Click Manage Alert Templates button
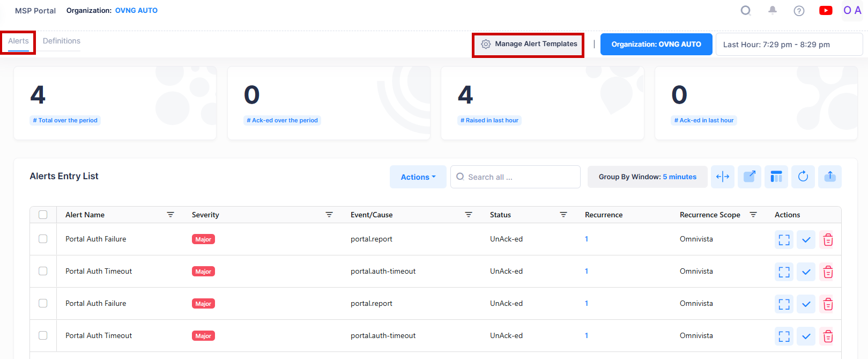 pyautogui.click(x=529, y=44)
